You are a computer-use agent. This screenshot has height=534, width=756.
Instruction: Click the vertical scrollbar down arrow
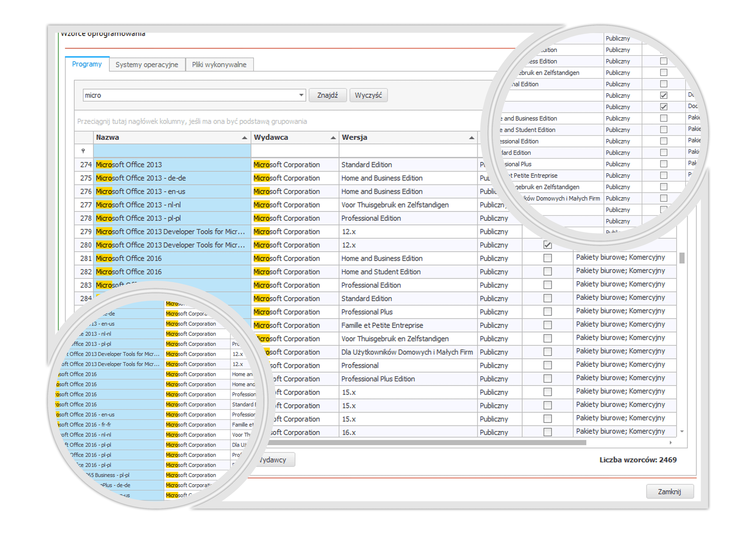[x=682, y=431]
